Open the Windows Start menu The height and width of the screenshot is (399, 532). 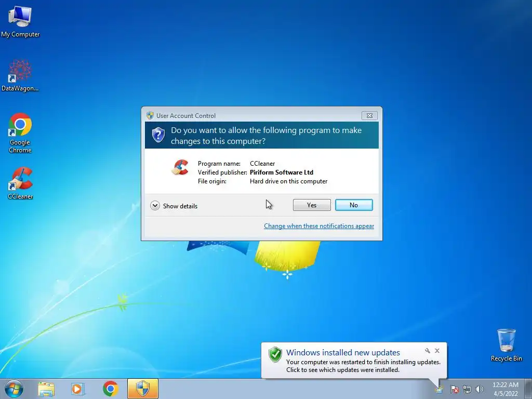(x=14, y=389)
